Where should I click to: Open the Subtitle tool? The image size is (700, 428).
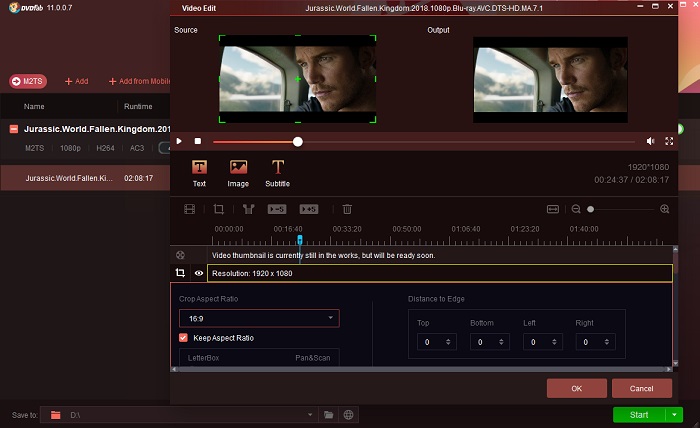[x=277, y=174]
